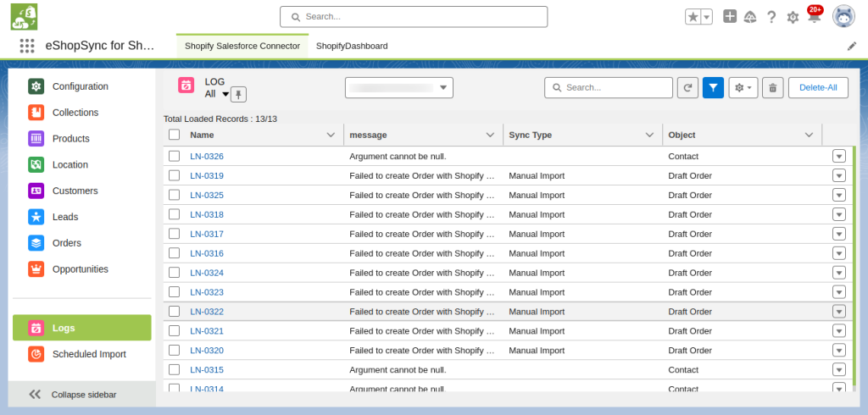The width and height of the screenshot is (868, 415).
Task: Click the Guidance Center icon
Action: point(750,17)
